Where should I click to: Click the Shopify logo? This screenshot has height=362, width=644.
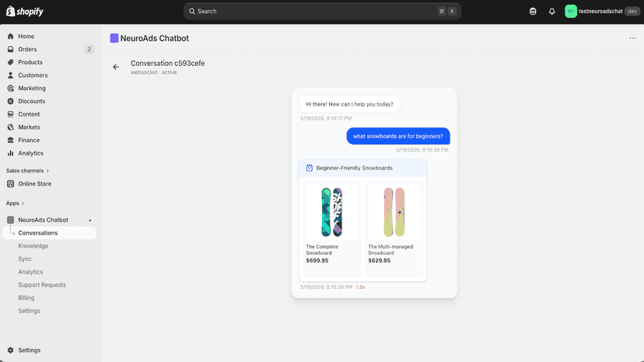[x=25, y=12]
